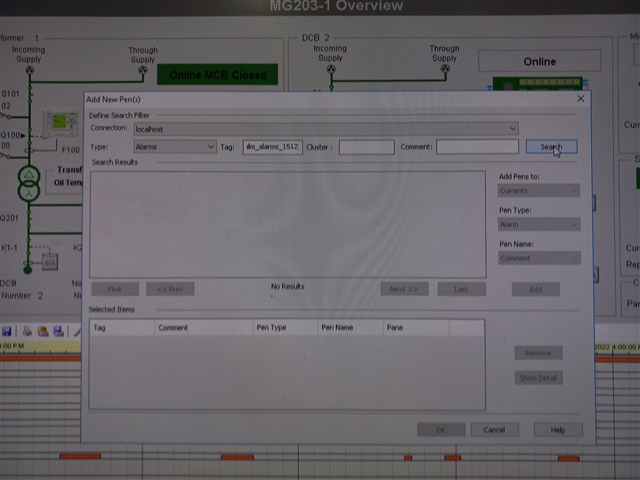The image size is (640, 480).
Task: Click the orange export icon in the trend toolbar
Action: click(43, 331)
